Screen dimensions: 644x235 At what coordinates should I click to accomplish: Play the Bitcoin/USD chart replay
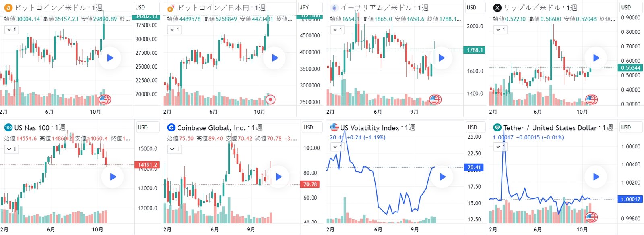click(110, 58)
